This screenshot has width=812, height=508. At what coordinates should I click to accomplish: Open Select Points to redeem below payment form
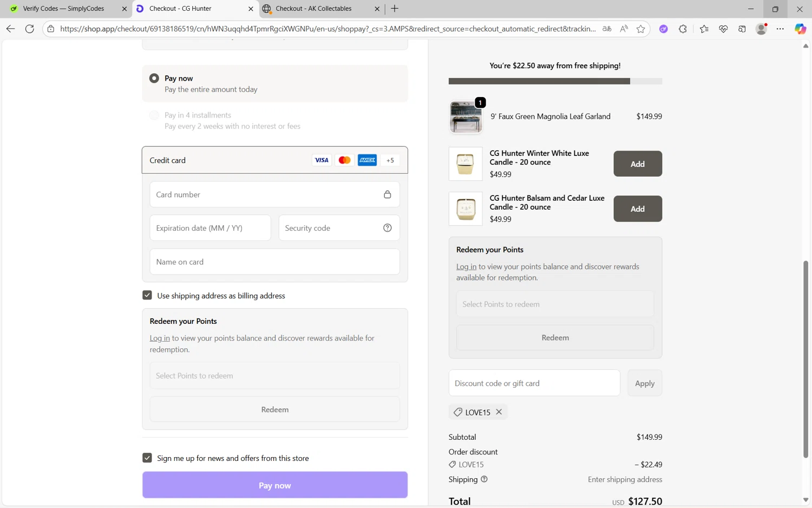[x=275, y=376]
